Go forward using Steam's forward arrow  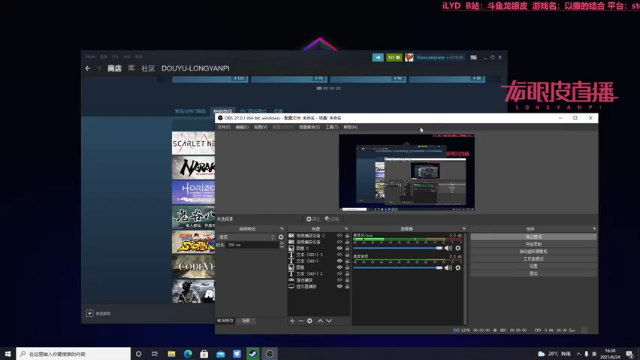tap(98, 69)
